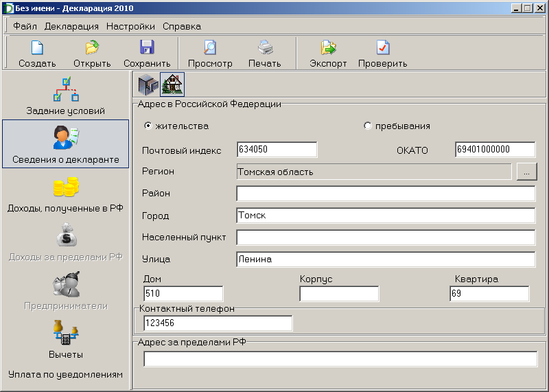Open the Задание условий sidebar section

click(65, 96)
